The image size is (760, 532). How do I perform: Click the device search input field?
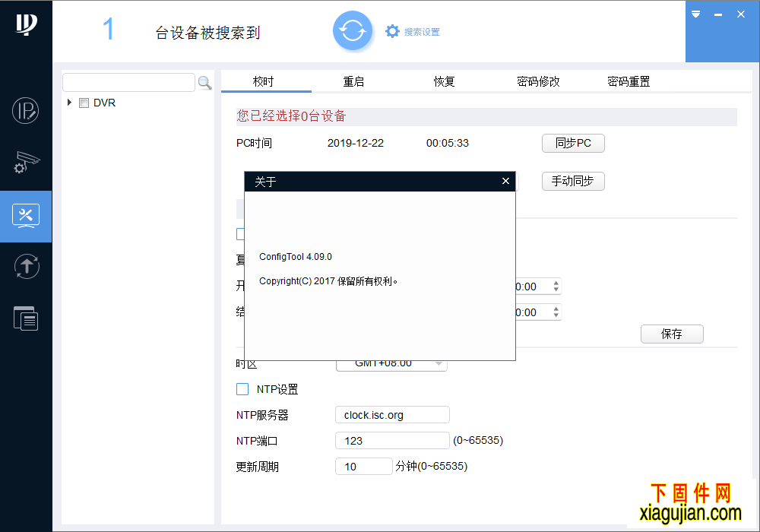click(x=129, y=82)
